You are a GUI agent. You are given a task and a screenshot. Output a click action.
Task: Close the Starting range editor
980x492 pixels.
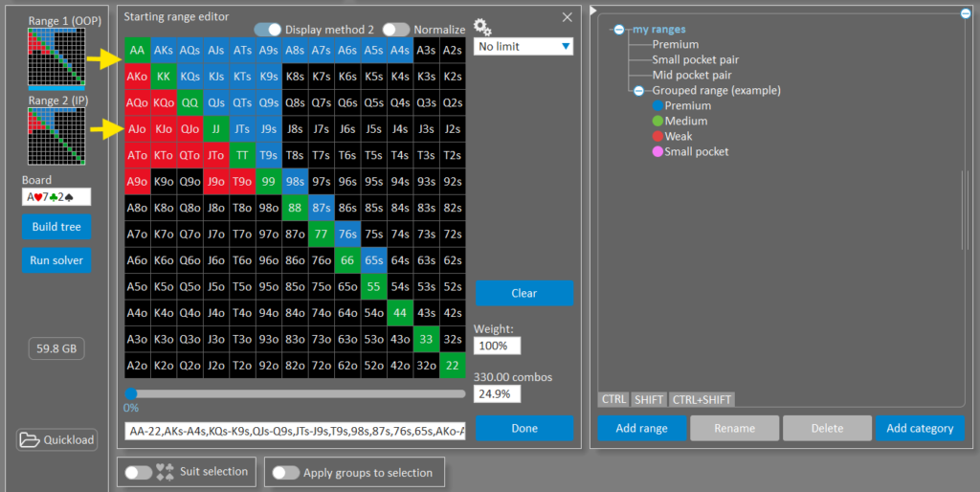click(567, 17)
